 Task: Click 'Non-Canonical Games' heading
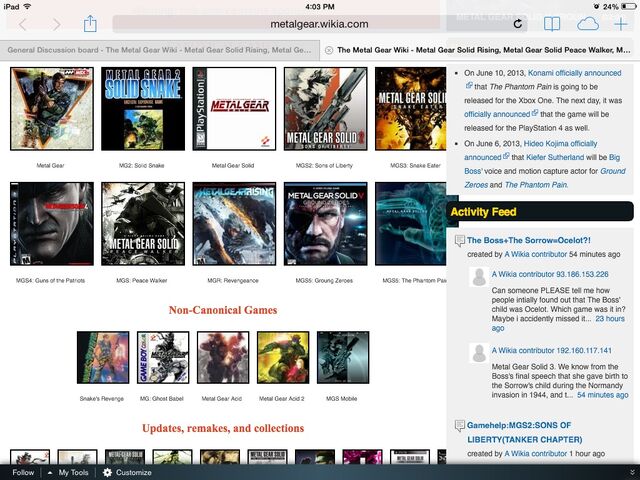pos(223,310)
